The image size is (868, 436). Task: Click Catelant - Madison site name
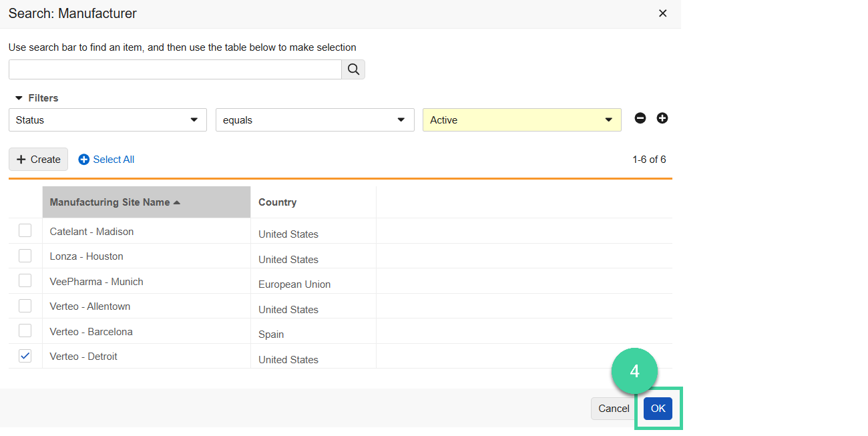tap(91, 232)
